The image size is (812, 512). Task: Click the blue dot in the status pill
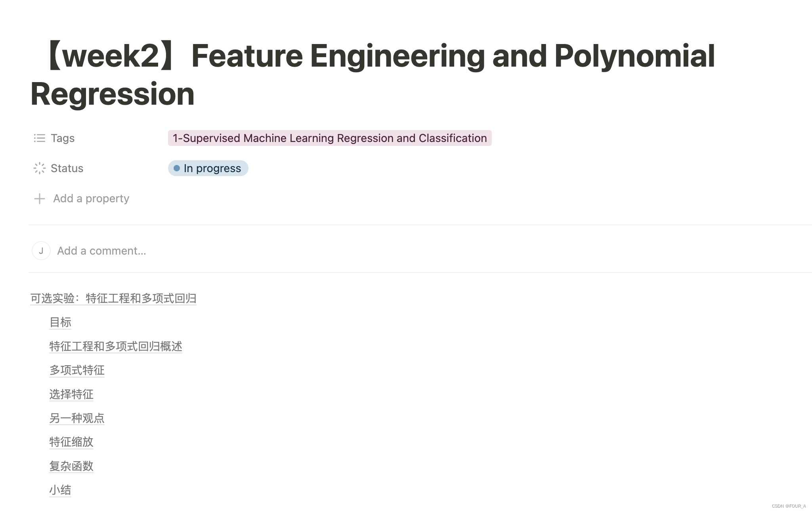(177, 168)
